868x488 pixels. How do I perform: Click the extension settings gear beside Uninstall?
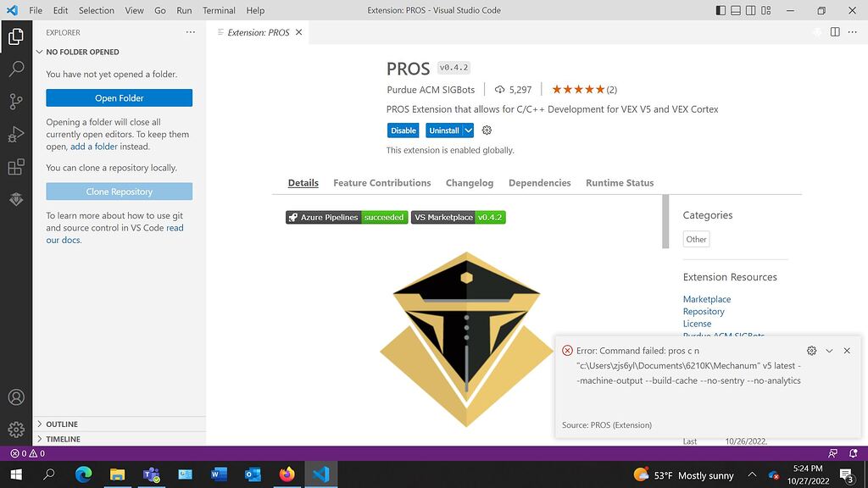486,130
